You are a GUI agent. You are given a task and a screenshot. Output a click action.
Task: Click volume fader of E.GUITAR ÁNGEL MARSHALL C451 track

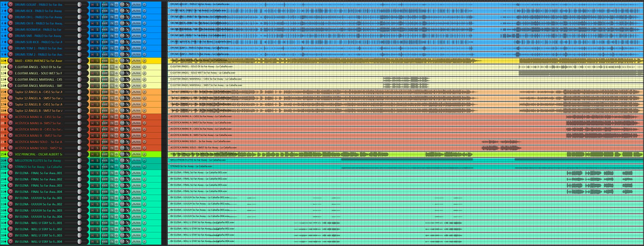pyautogui.click(x=79, y=79)
